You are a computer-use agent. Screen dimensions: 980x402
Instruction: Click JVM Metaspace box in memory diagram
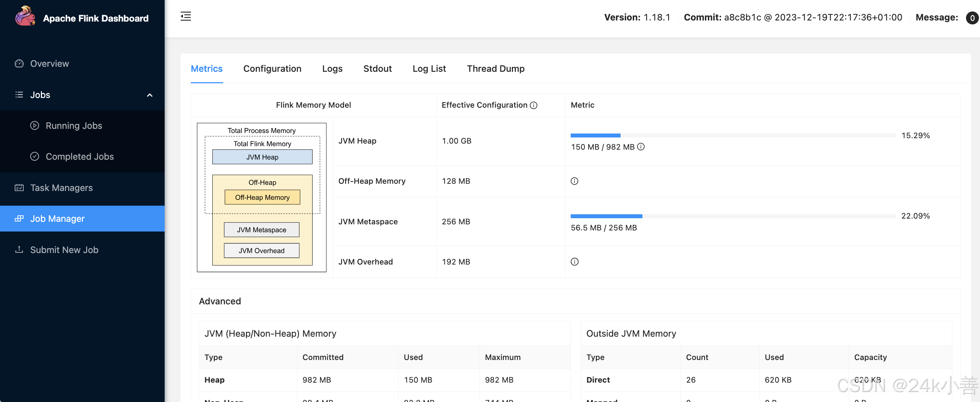[x=262, y=230]
